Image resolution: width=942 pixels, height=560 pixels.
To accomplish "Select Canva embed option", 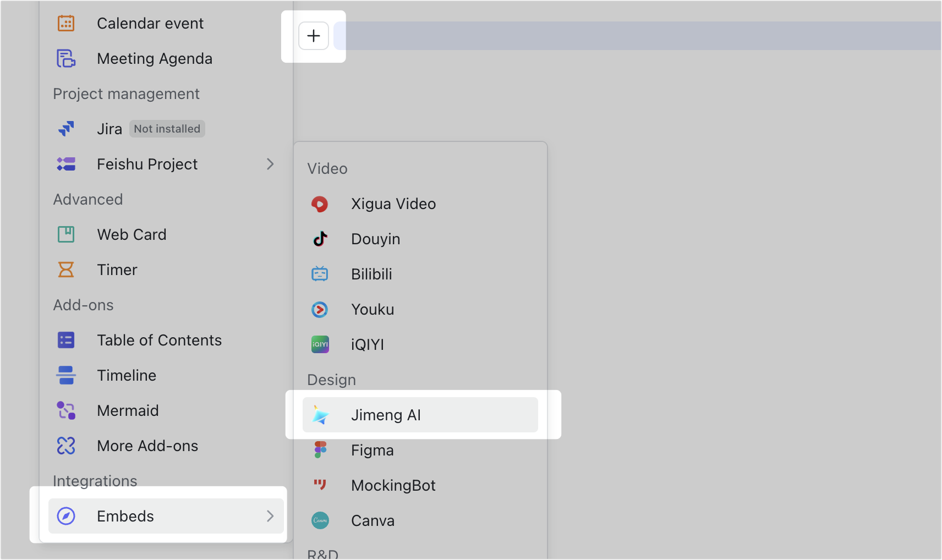I will [420, 520].
